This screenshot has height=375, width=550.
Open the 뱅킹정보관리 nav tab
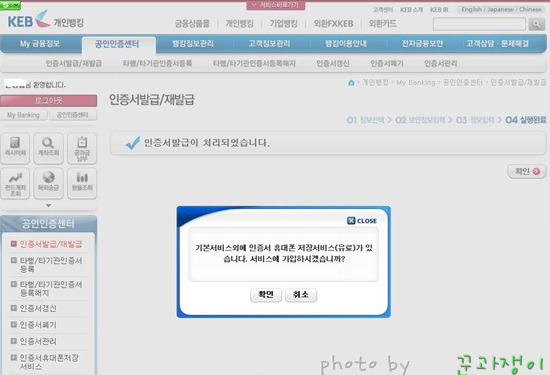(193, 43)
